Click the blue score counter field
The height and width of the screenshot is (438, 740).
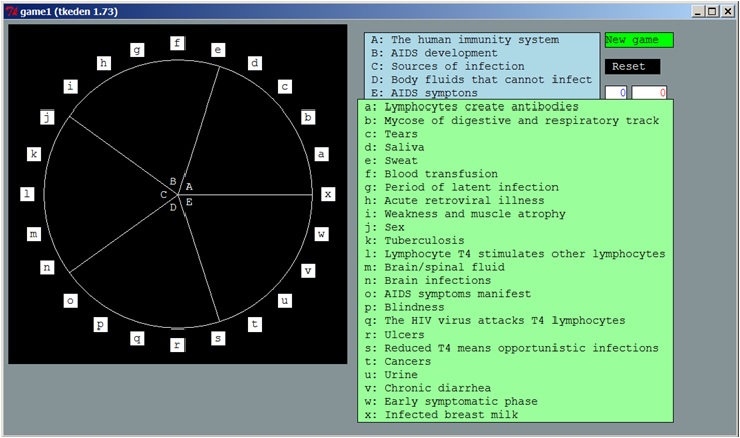(616, 93)
